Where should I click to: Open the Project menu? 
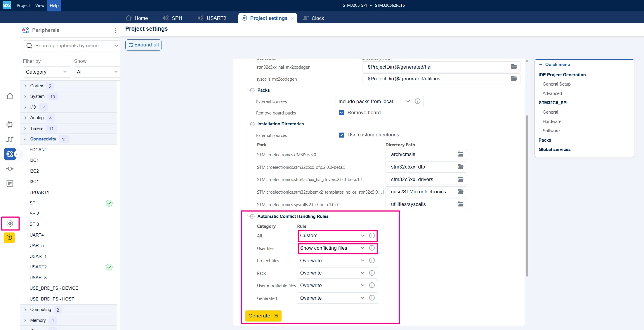23,6
